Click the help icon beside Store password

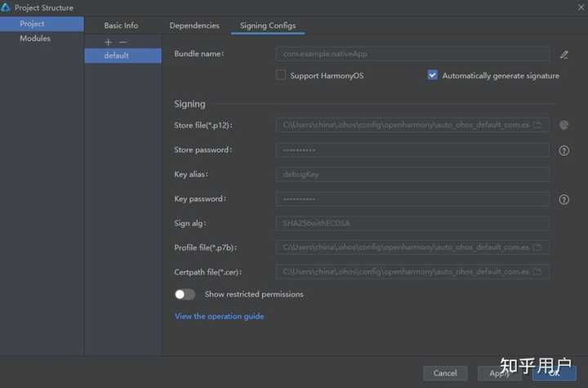[x=563, y=150]
